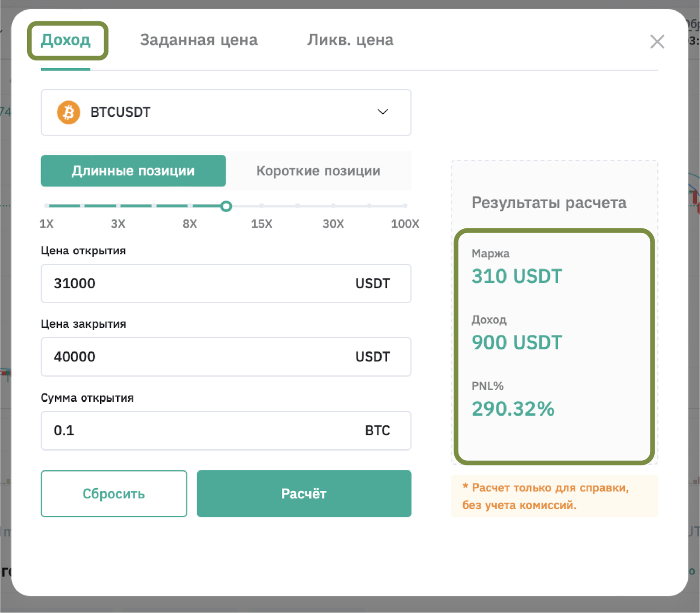The image size is (700, 613).
Task: Switch to Короткие позиции
Action: tap(318, 171)
